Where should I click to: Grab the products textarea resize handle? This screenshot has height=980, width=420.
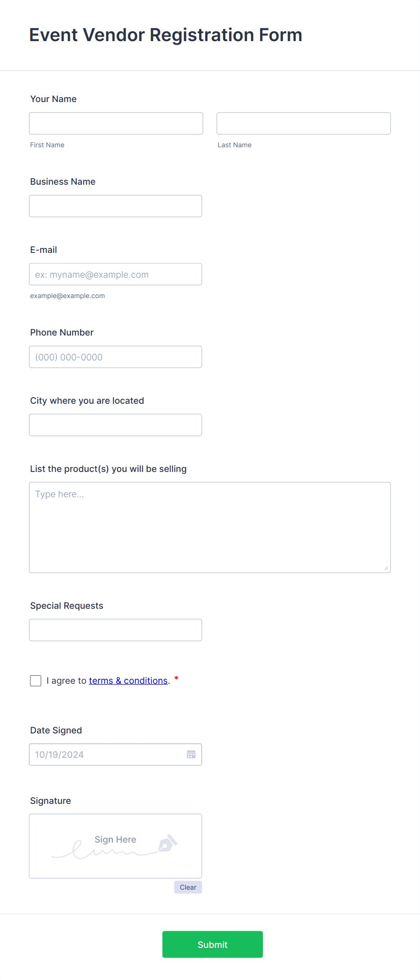tap(386, 569)
